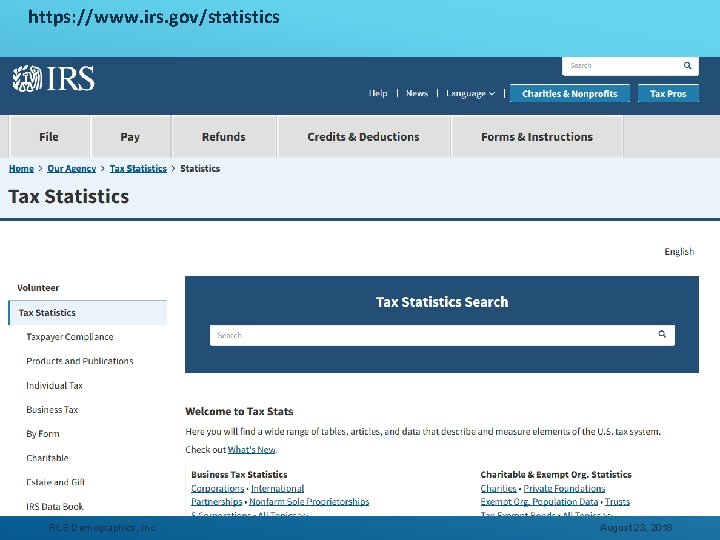Click the IRS logo in the header
Viewport: 720px width, 540px height.
[x=53, y=79]
